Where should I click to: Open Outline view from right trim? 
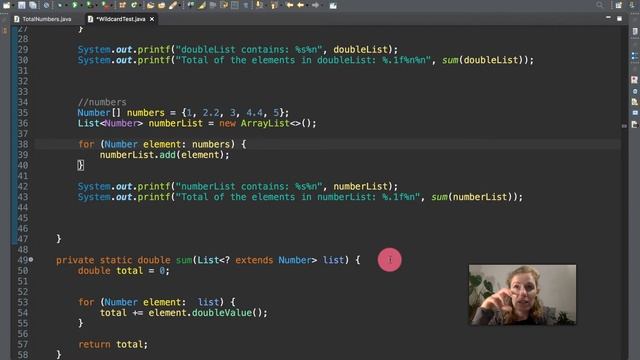[635, 56]
